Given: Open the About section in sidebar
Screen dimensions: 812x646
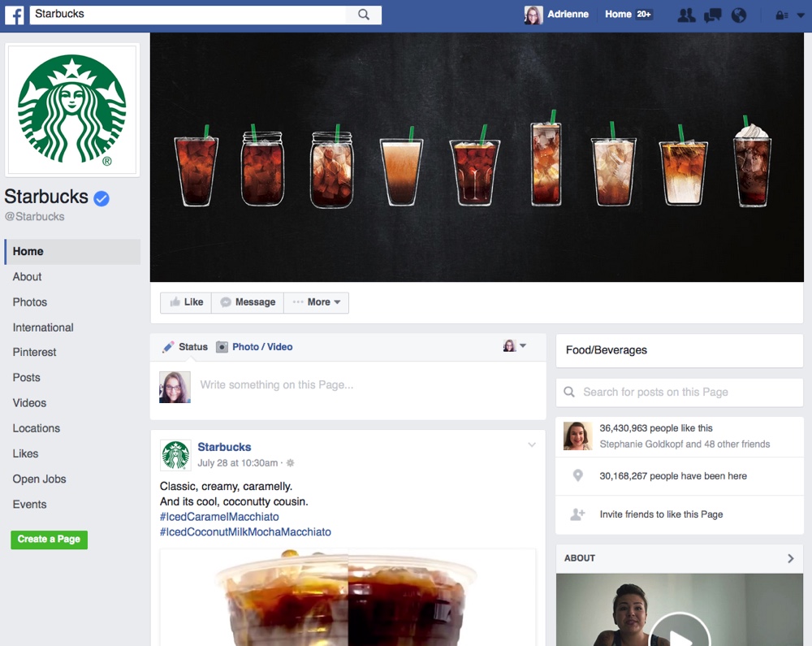Looking at the screenshot, I should [27, 277].
